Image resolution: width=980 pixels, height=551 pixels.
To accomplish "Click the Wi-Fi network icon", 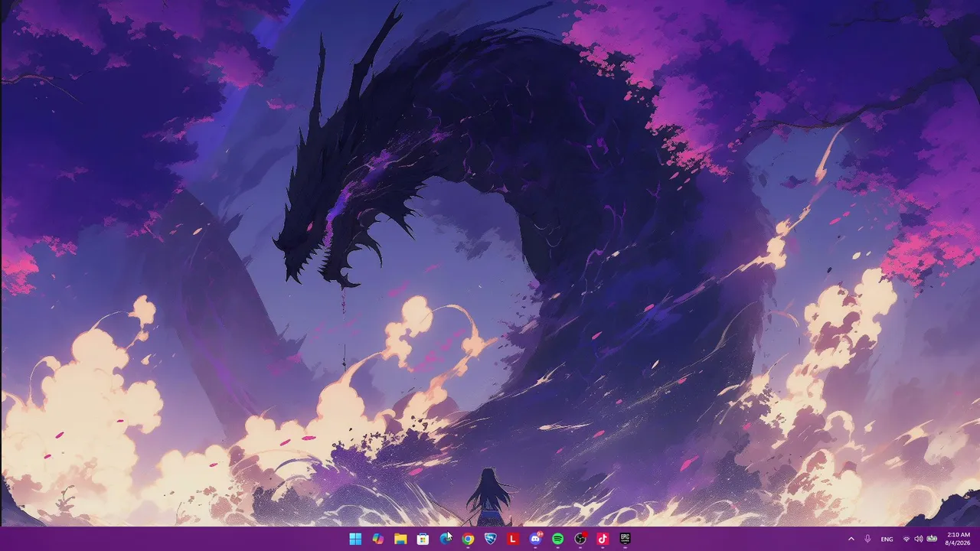I will coord(906,539).
